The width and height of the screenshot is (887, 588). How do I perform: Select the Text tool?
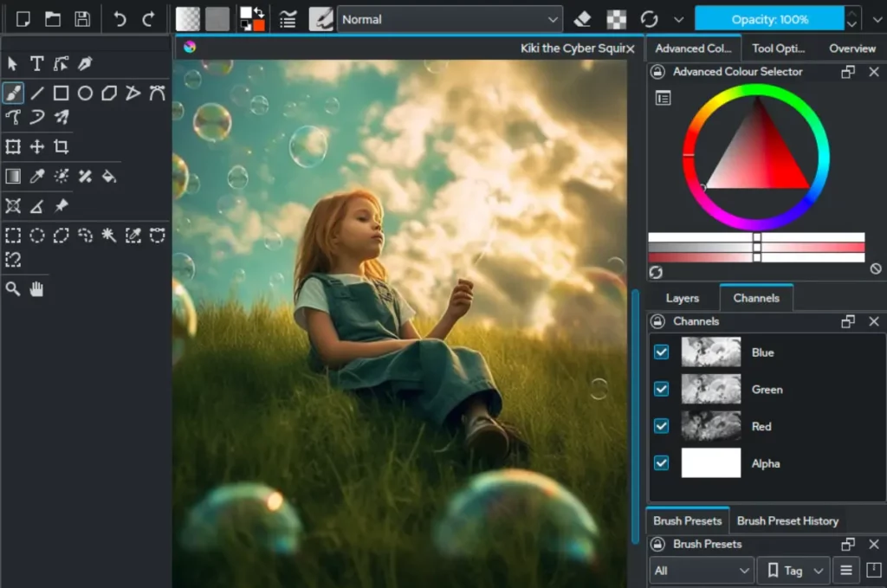tap(37, 63)
